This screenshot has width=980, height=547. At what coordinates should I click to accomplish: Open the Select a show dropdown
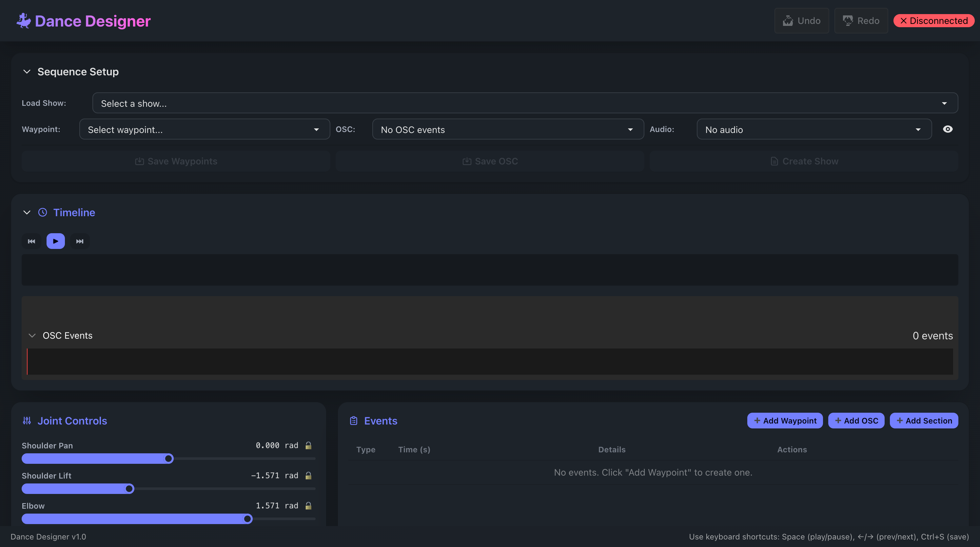(525, 103)
